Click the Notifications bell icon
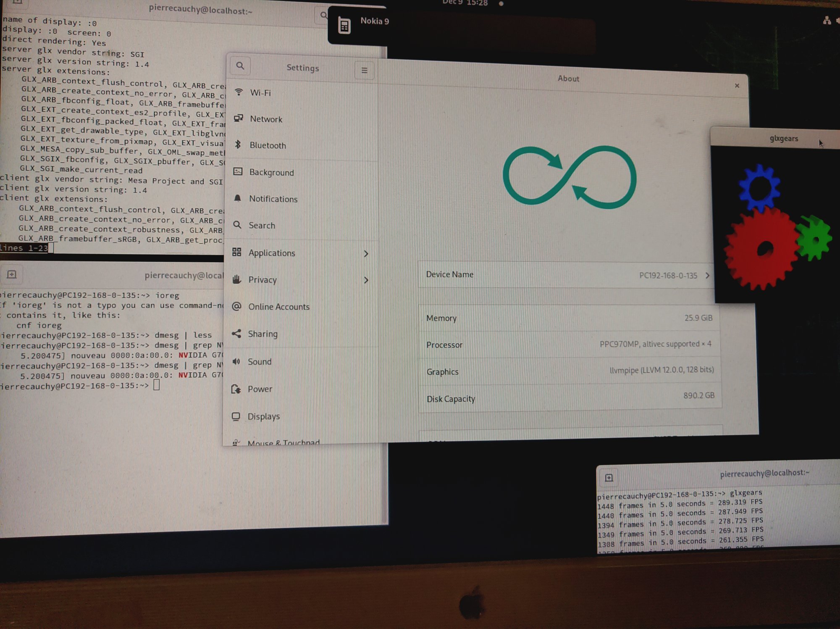The width and height of the screenshot is (840, 629). [237, 198]
